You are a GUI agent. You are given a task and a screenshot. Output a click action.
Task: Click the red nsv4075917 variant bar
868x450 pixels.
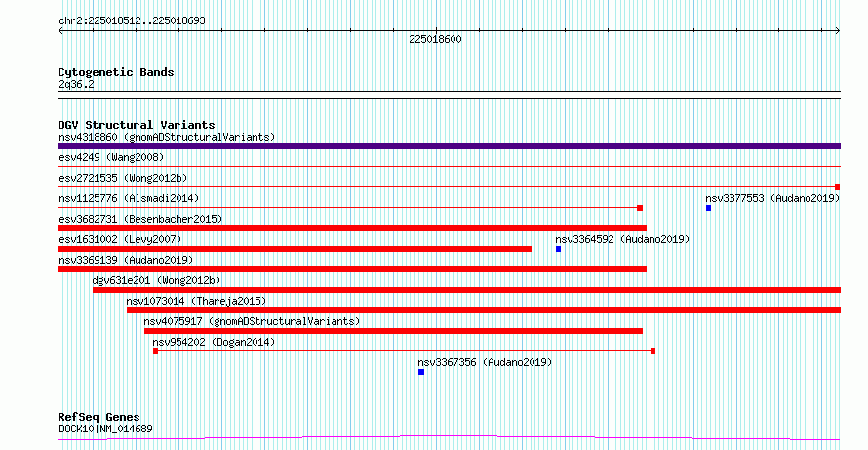pyautogui.click(x=394, y=331)
